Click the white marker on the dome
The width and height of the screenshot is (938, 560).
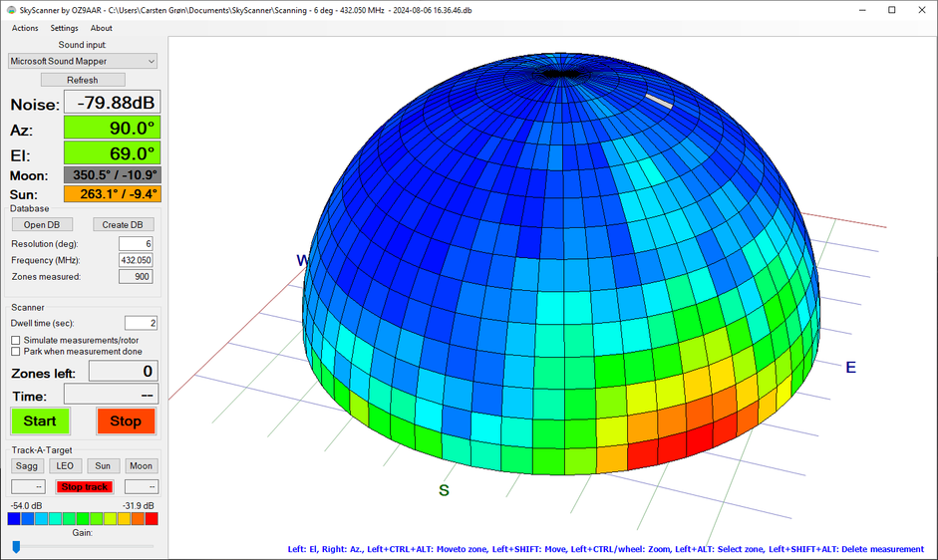[x=659, y=101]
